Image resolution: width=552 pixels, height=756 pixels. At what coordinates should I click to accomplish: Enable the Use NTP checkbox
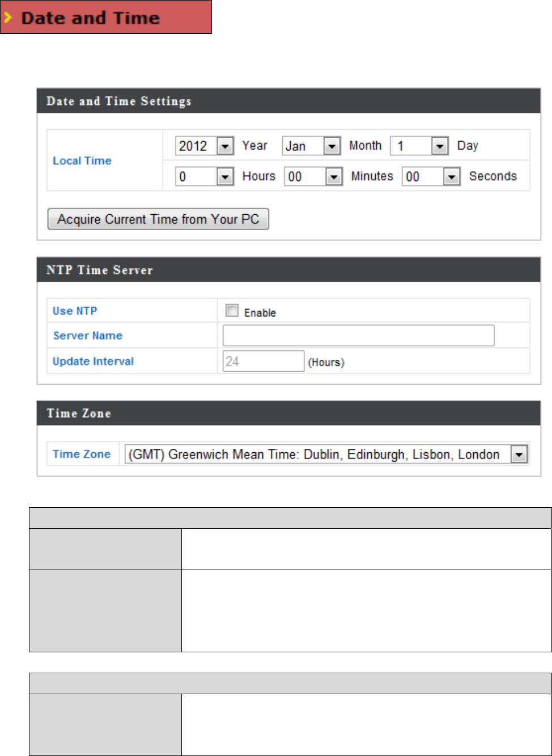[x=232, y=311]
